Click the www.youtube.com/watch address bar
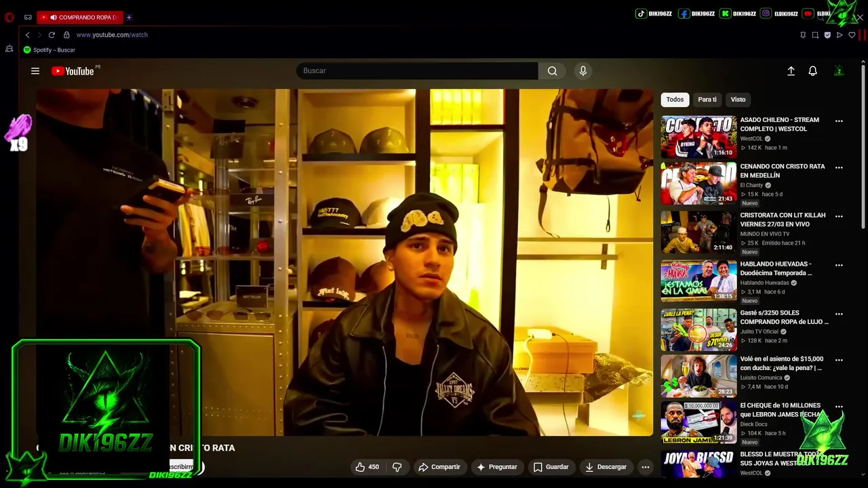The width and height of the screenshot is (868, 488). coord(112,35)
